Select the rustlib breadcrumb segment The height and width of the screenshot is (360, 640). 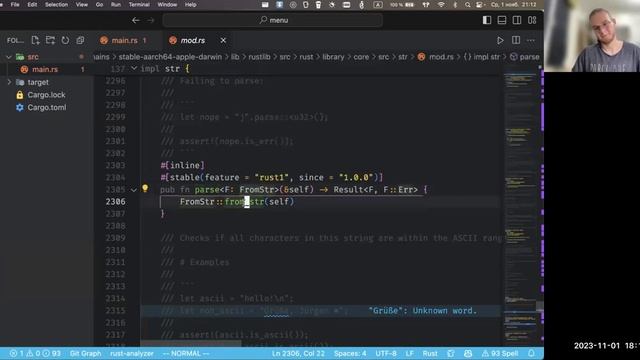coord(260,57)
